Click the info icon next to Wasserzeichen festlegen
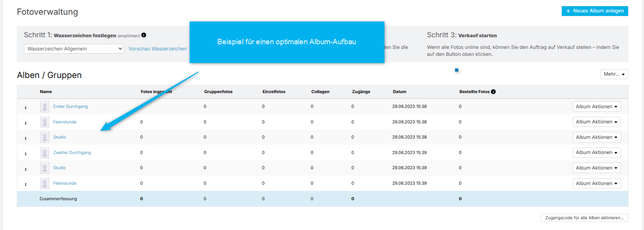 tap(144, 35)
